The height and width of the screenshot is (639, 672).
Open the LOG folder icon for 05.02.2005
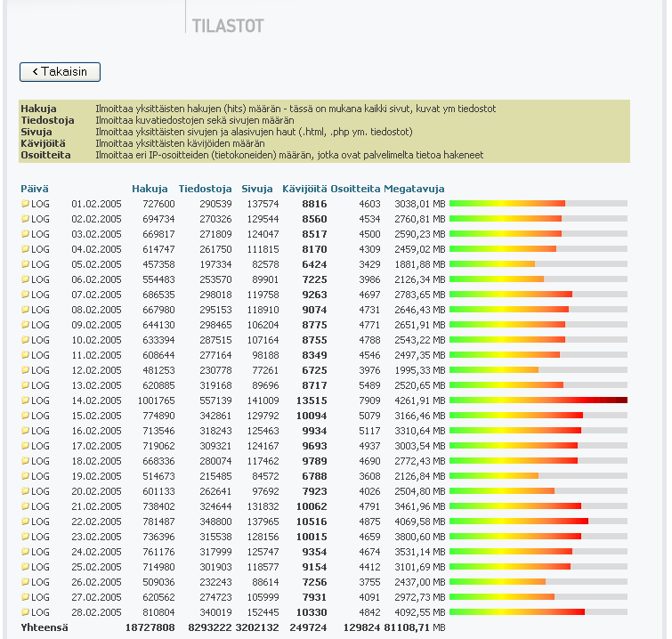pyautogui.click(x=25, y=264)
